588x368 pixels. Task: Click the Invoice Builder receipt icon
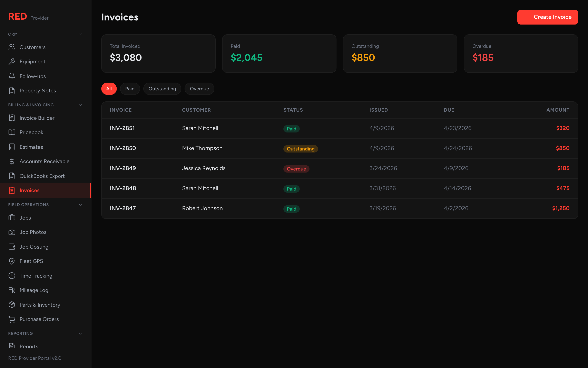[12, 118]
